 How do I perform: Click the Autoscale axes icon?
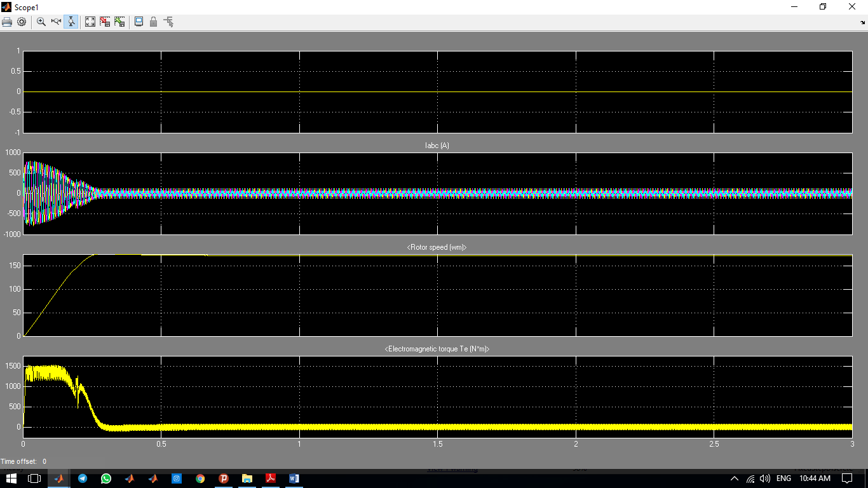90,22
